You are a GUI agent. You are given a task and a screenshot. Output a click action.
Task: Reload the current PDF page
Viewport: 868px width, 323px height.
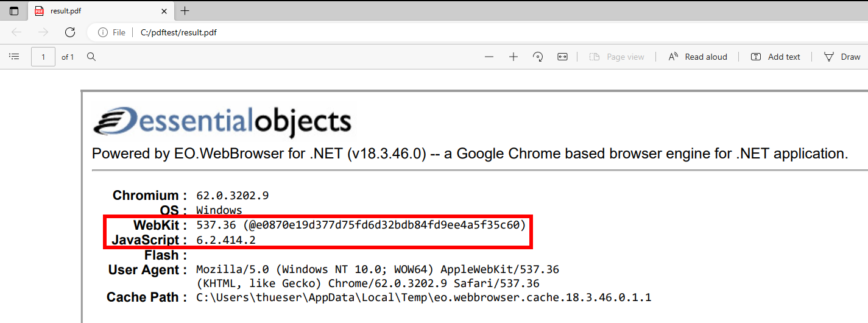pyautogui.click(x=70, y=32)
